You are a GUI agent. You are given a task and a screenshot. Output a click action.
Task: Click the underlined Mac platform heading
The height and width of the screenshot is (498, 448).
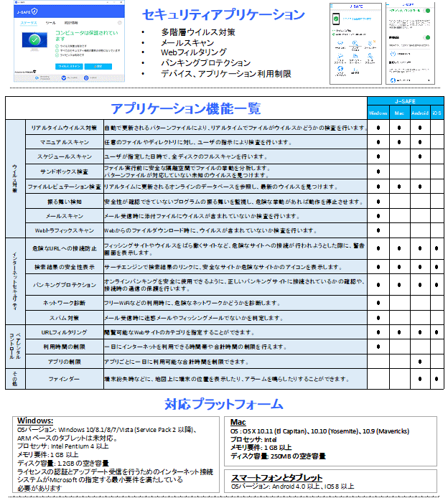pos(238,422)
